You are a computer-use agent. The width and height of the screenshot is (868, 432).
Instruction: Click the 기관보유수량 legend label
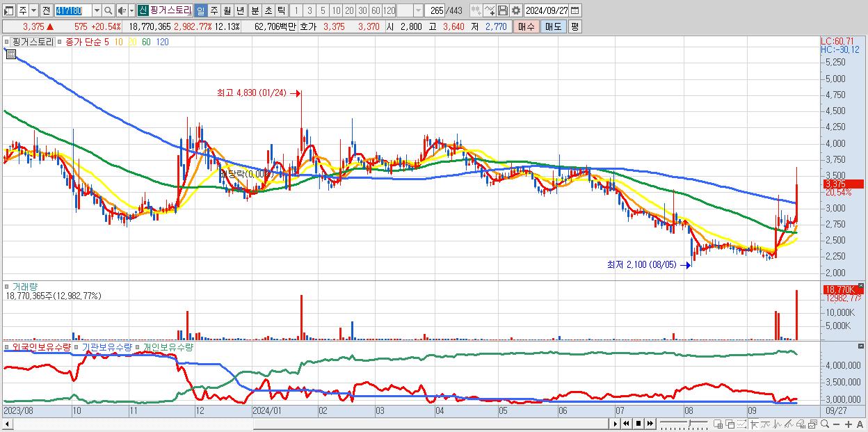coord(108,346)
